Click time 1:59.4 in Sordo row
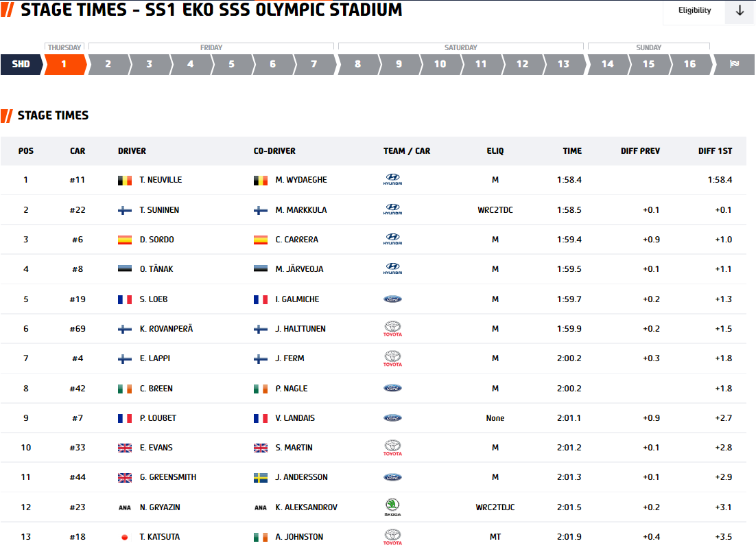 [x=569, y=240]
